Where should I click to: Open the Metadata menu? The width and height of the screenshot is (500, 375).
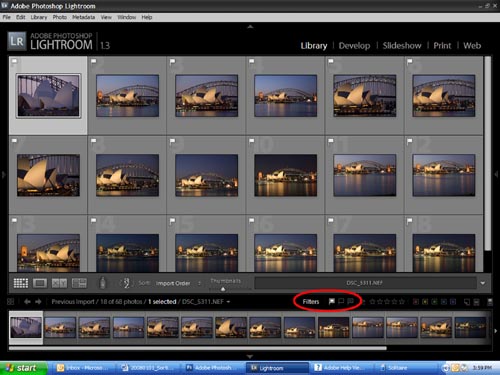(83, 17)
